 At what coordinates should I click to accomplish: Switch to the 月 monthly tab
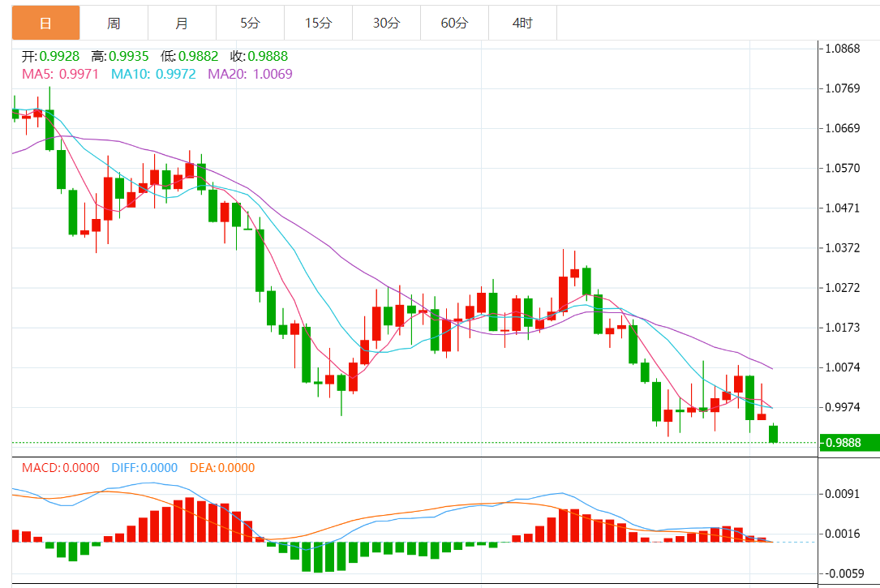click(x=182, y=23)
